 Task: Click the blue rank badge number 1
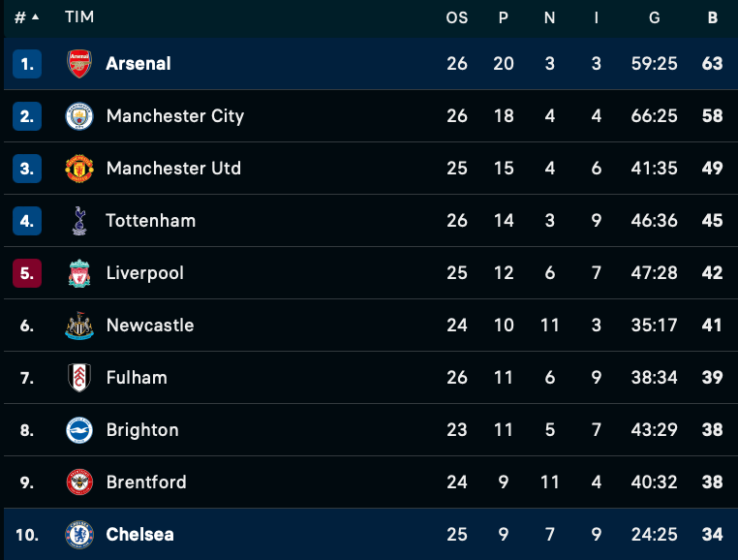[27, 64]
